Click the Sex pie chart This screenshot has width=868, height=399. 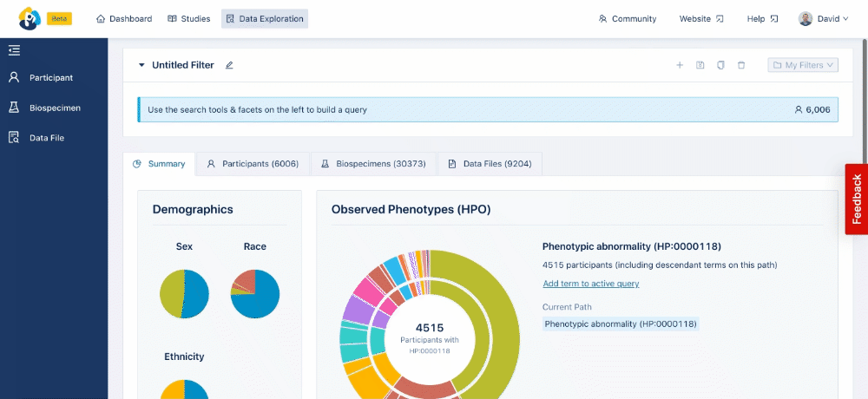click(184, 294)
